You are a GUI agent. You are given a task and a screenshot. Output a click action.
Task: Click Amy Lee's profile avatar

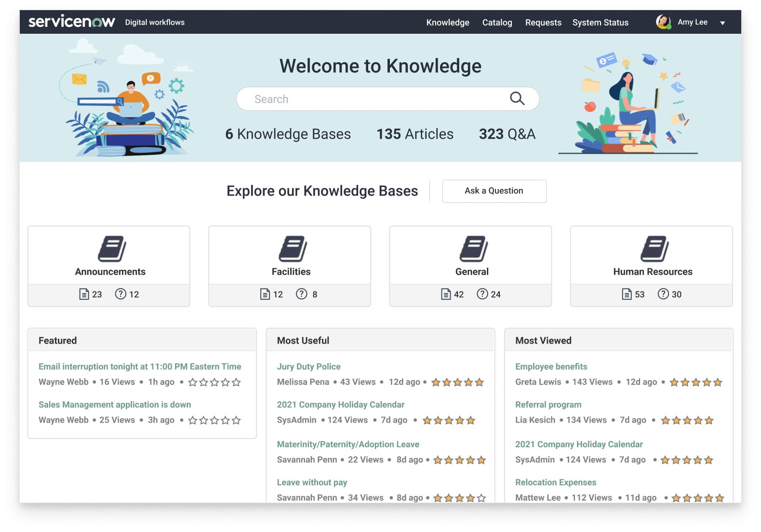(663, 22)
